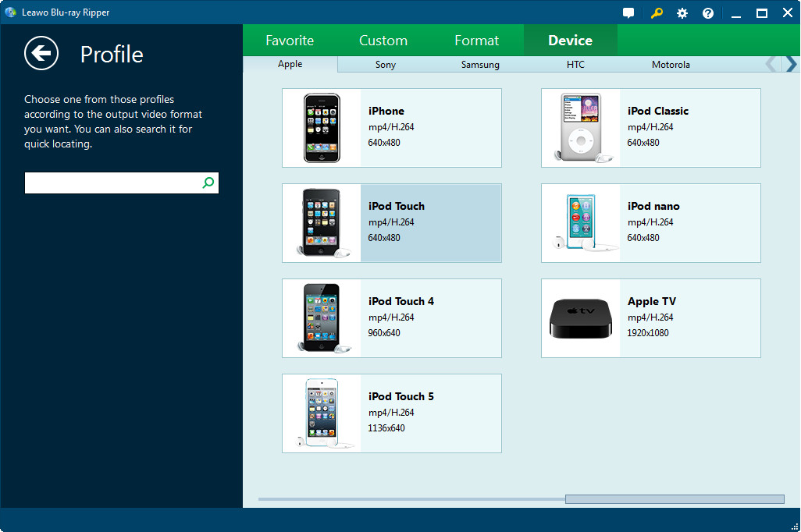
Task: Click the horizontal scrollbar thumb
Action: [675, 498]
